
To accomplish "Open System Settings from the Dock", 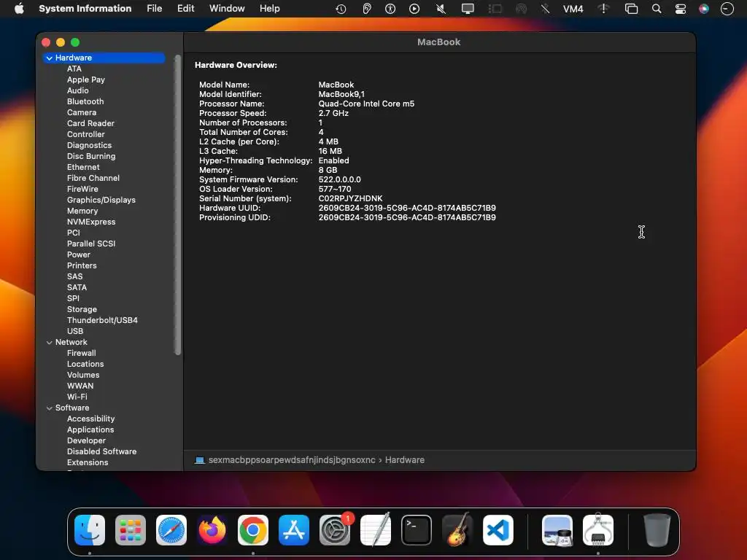I will (x=335, y=530).
